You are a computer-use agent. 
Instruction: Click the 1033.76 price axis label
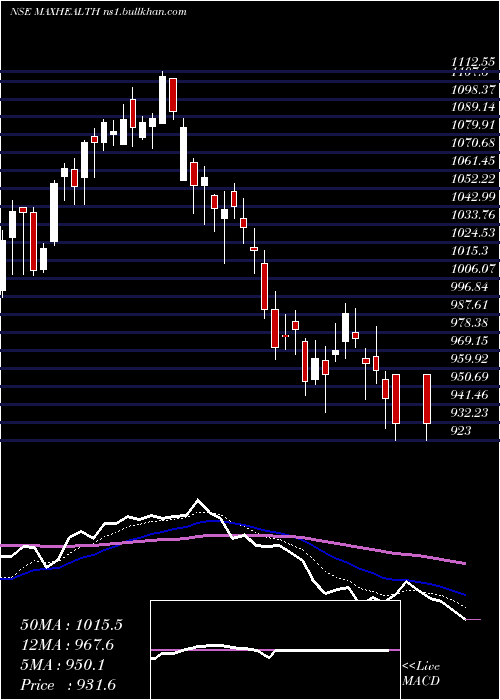[x=472, y=215]
